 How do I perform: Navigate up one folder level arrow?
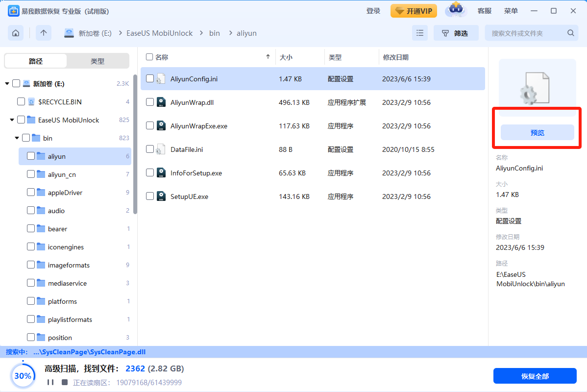coord(44,33)
